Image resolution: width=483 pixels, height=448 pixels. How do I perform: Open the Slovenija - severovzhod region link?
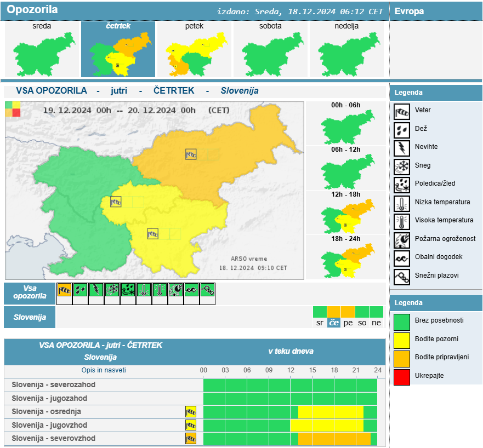[x=54, y=439]
